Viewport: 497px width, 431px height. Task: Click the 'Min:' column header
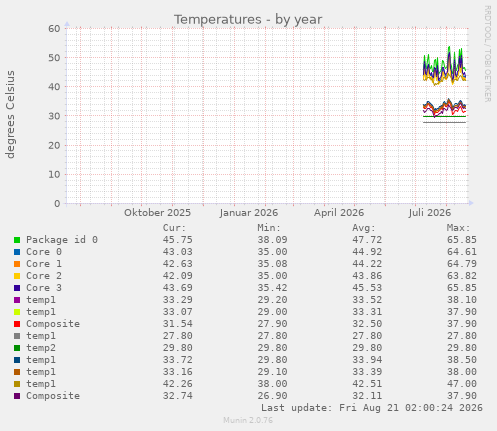tap(269, 228)
